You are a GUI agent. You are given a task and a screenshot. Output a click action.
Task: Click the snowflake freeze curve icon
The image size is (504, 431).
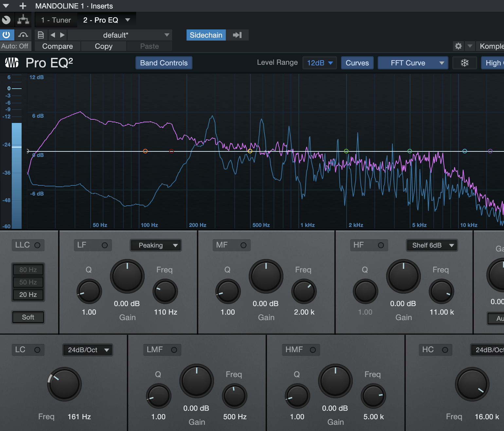pos(464,63)
